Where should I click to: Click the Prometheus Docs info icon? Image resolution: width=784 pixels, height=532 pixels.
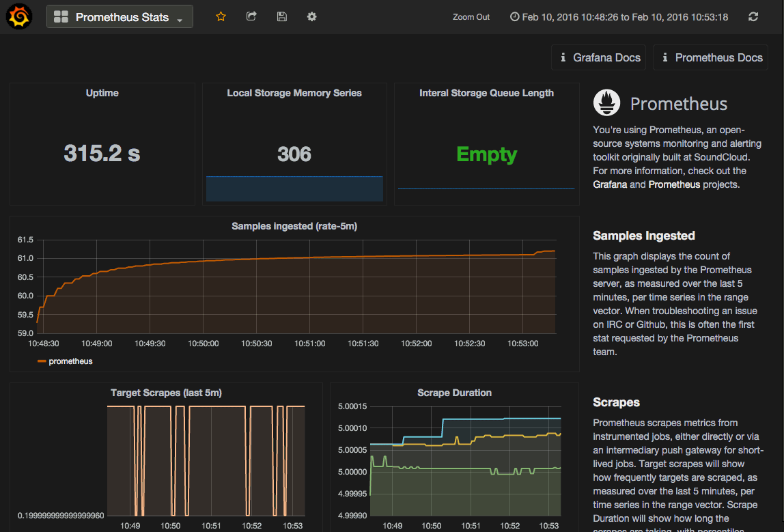click(665, 57)
